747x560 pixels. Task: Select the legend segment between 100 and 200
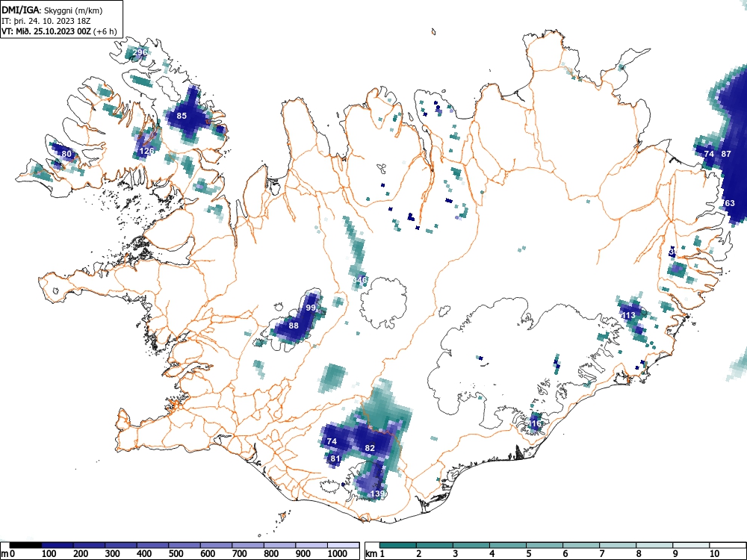coord(58,545)
